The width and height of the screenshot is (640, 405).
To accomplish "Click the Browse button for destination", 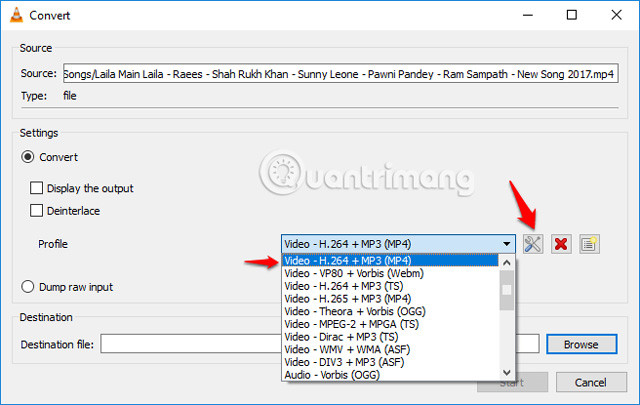I will [x=581, y=344].
